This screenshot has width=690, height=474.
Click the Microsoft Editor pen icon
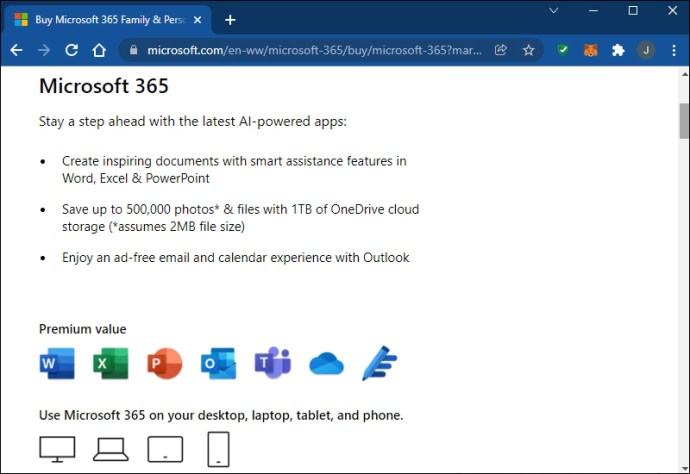point(379,363)
